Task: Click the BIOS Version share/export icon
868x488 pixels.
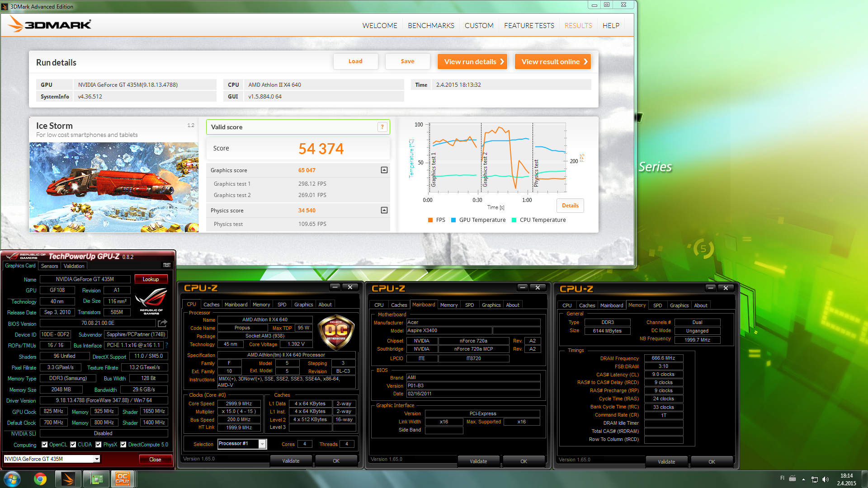Action: (x=163, y=323)
